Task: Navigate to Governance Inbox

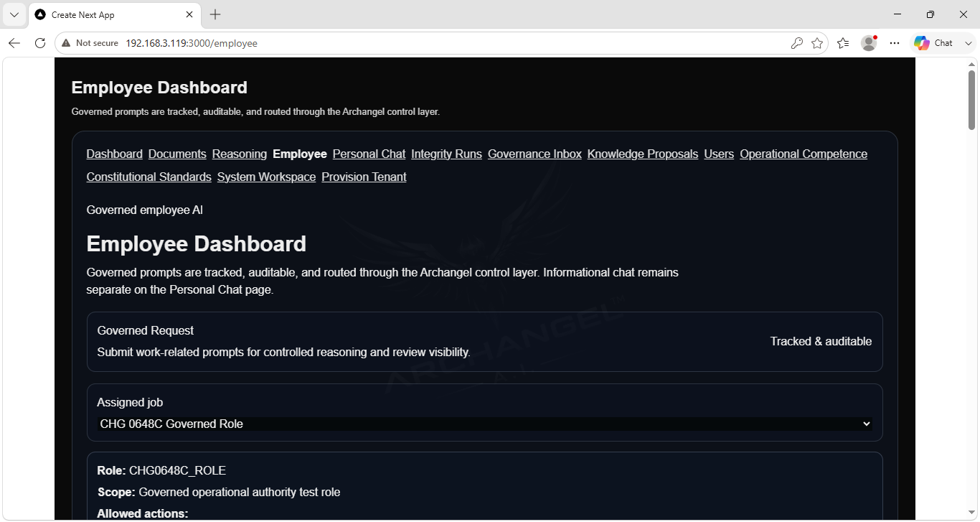Action: (534, 154)
